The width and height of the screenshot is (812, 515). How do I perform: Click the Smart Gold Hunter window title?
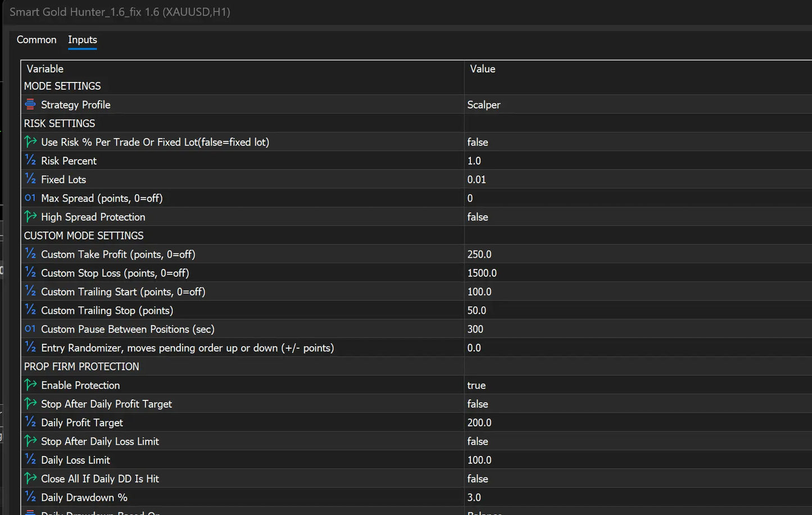120,12
